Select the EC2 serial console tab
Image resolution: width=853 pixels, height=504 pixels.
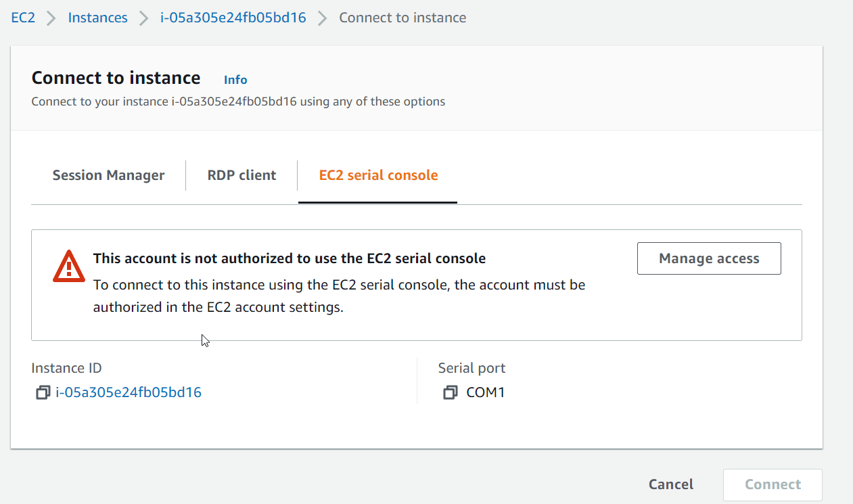coord(378,175)
